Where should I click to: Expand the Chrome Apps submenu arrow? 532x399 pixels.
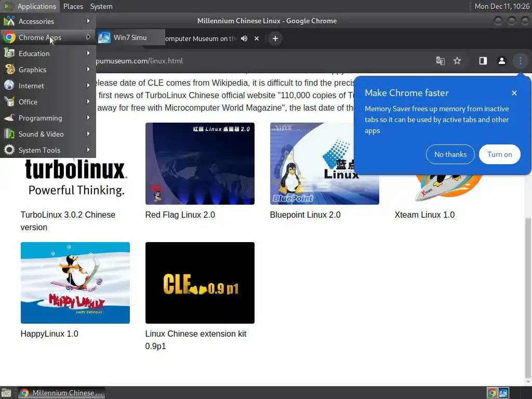[x=88, y=37]
